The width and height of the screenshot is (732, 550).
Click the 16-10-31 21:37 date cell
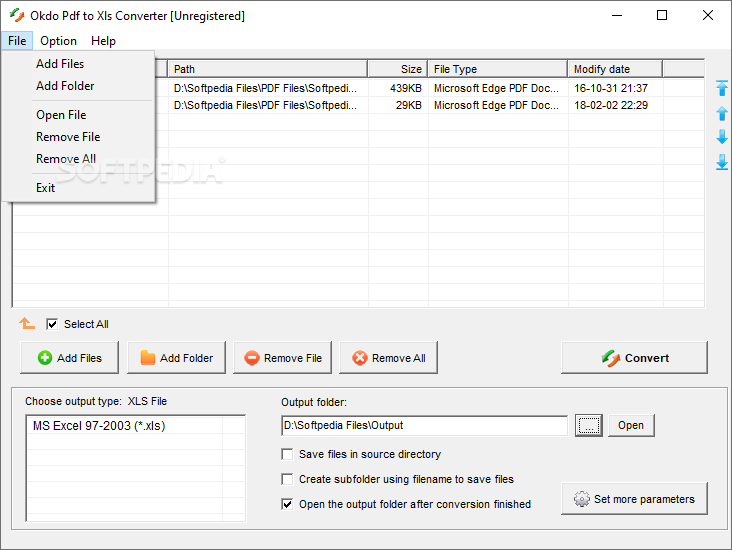coord(611,88)
